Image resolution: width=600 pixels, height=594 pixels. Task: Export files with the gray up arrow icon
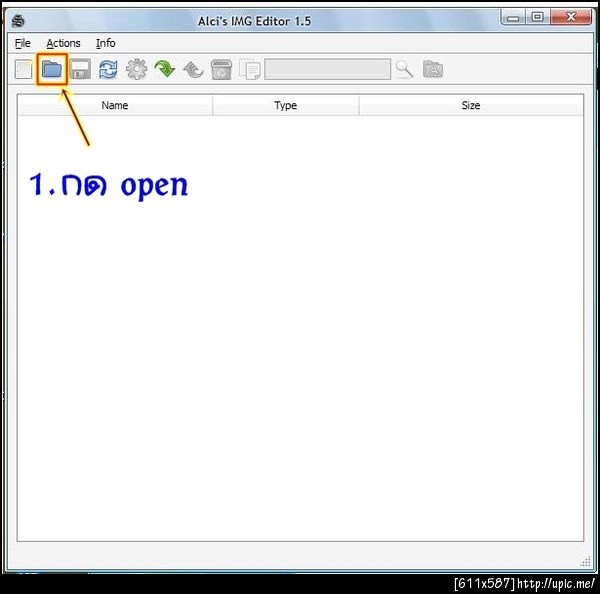(193, 70)
